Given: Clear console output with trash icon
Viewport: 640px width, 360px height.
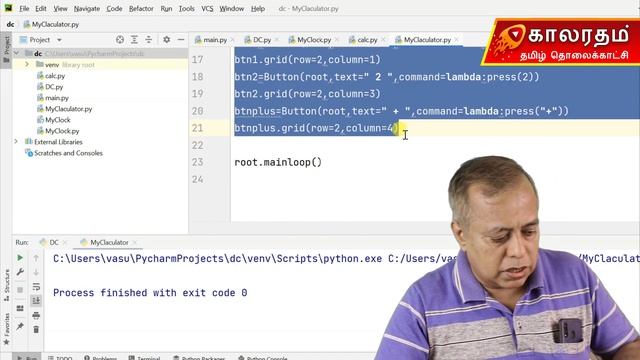Looking at the screenshot, I should (x=36, y=329).
